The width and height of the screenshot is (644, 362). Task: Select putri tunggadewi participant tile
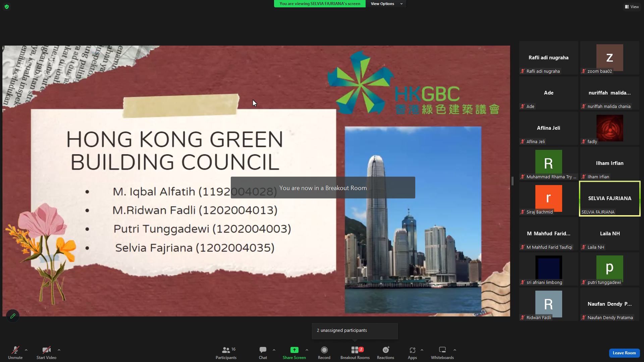point(609,269)
